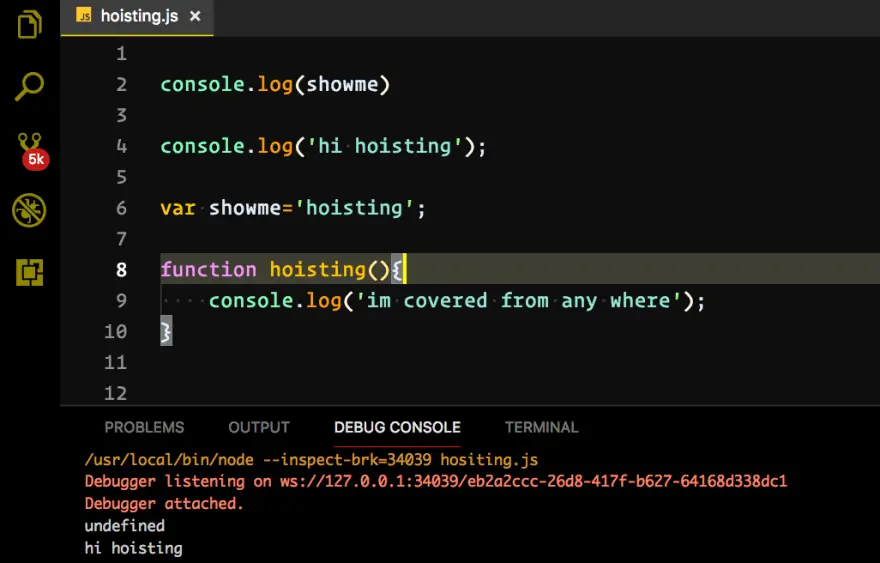This screenshot has height=563, width=880.
Task: Switch to the PROBLEMS panel tab
Action: [144, 427]
